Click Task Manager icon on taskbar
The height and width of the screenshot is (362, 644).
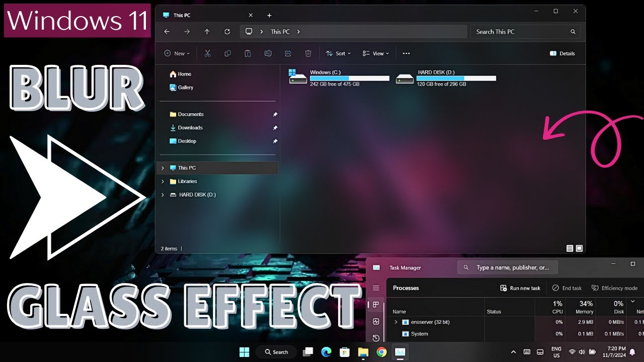[x=400, y=352]
